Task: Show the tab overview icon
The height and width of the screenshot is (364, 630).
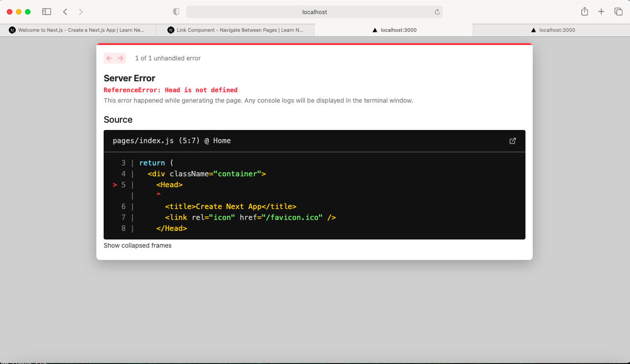Action: pos(618,12)
